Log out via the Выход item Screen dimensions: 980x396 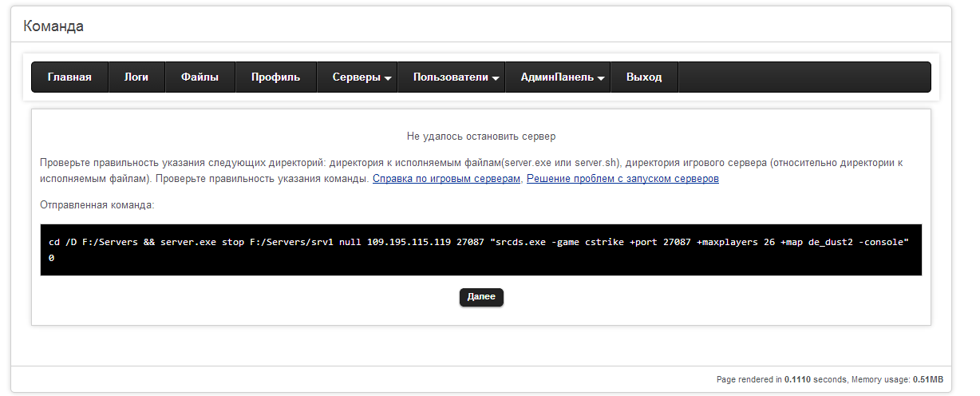[644, 77]
